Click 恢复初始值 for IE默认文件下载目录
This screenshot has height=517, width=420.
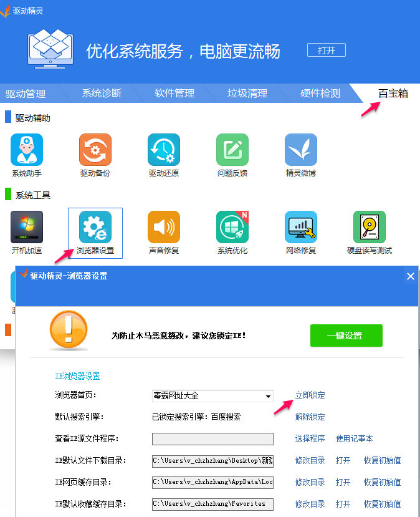[x=382, y=460]
